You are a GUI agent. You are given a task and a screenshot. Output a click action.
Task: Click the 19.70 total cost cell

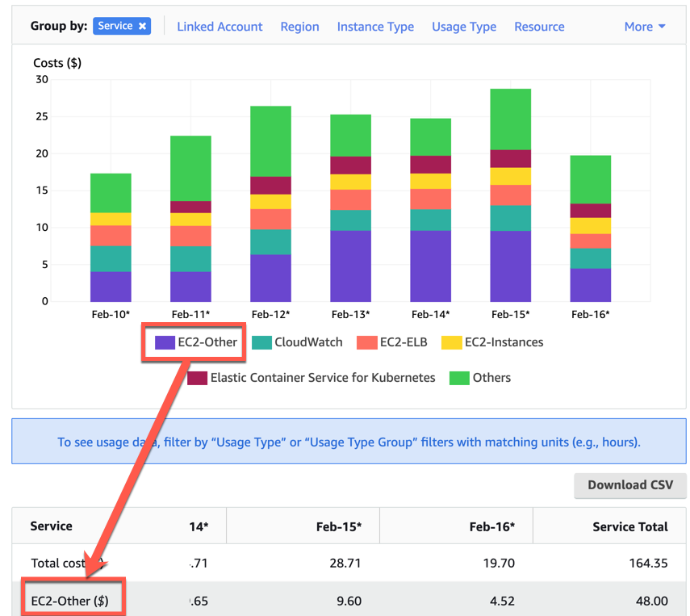click(x=499, y=564)
